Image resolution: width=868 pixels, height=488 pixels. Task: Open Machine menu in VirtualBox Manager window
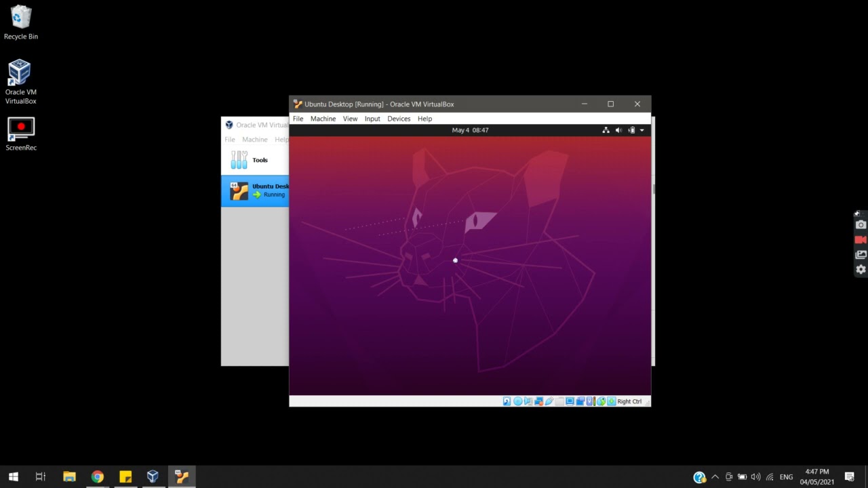[x=255, y=140]
